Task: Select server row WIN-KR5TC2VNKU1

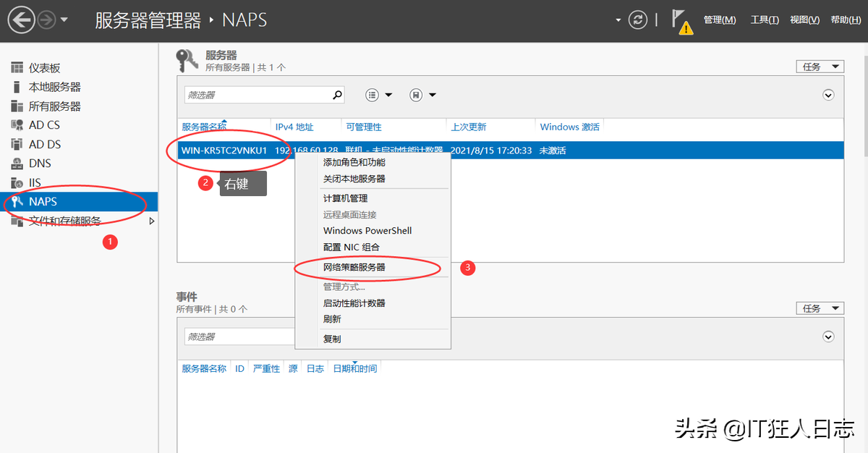Action: tap(511, 151)
